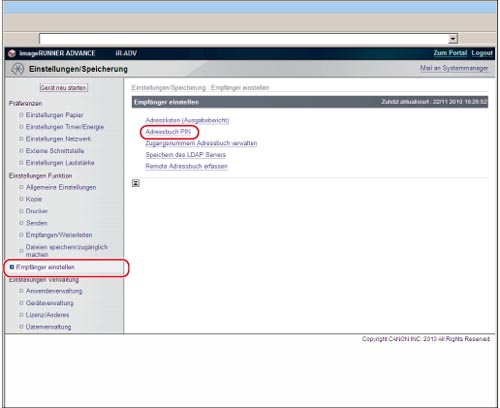Open Speichern des LDAP Servers link

point(186,155)
